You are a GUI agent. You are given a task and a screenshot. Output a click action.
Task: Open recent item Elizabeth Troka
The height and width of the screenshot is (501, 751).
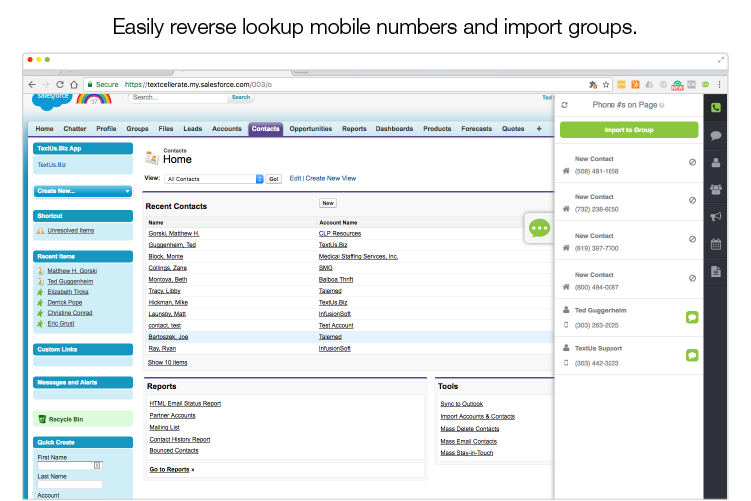[x=68, y=292]
